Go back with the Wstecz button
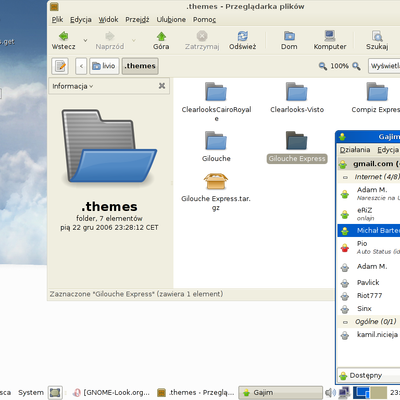Image resolution: width=400 pixels, height=400 pixels. (x=63, y=41)
